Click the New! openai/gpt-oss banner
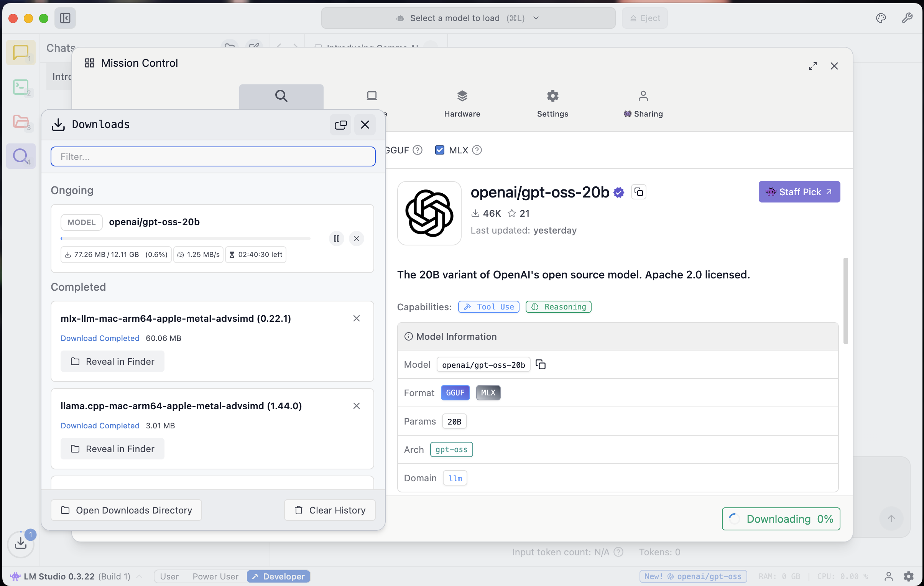This screenshot has height=586, width=924. click(693, 576)
